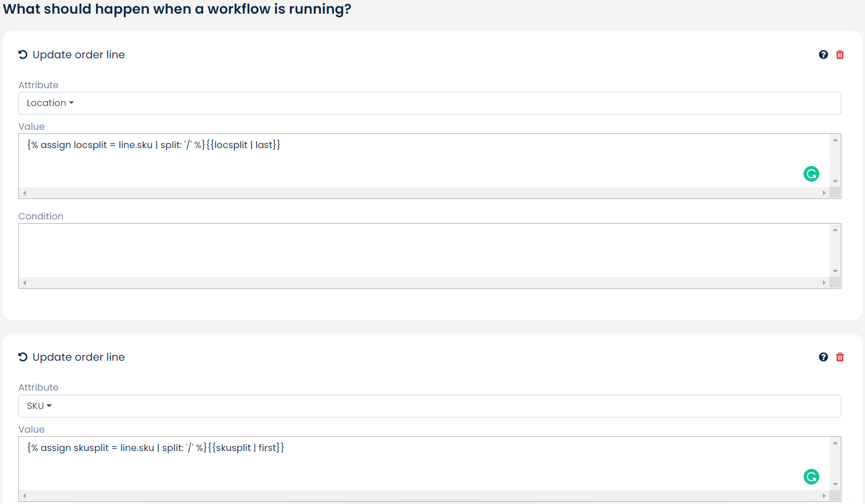Click refresh icon beside second Update order line
Viewport: 865px width, 504px height.
pyautogui.click(x=23, y=357)
